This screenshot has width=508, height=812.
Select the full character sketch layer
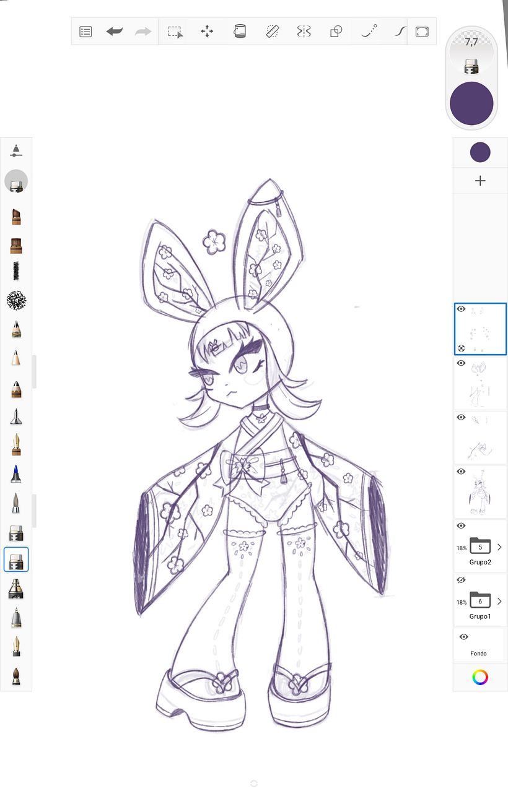pos(480,492)
